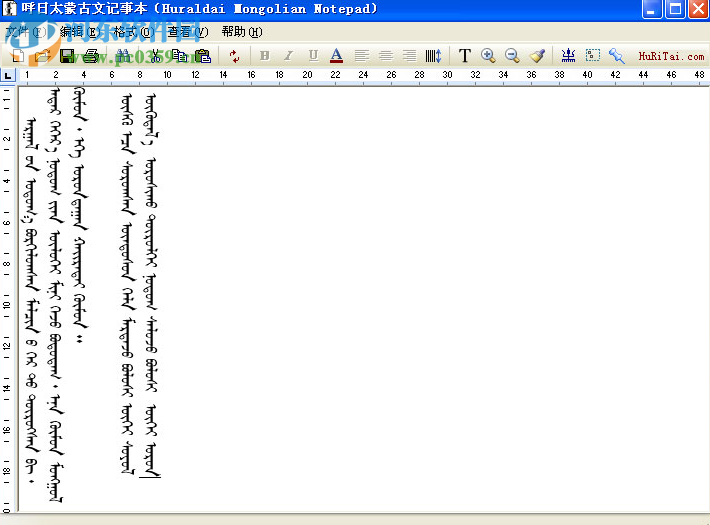The width and height of the screenshot is (710, 525).
Task: Align text to the right
Action: pyautogui.click(x=409, y=56)
